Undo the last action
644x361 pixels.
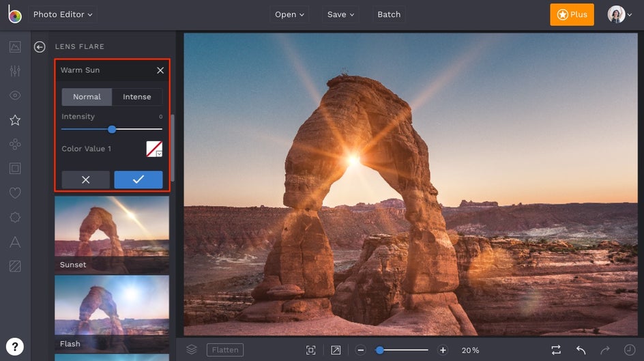pos(581,350)
